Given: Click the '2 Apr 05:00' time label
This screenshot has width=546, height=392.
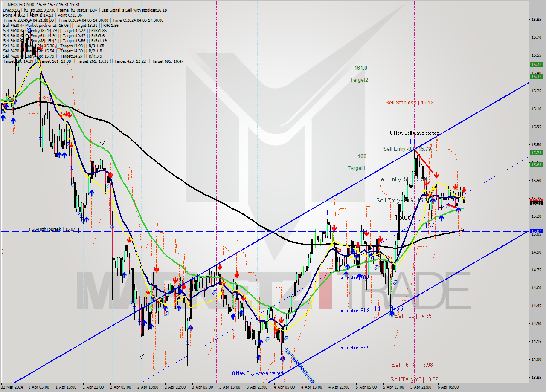Looking at the screenshot, I should tap(120, 387).
